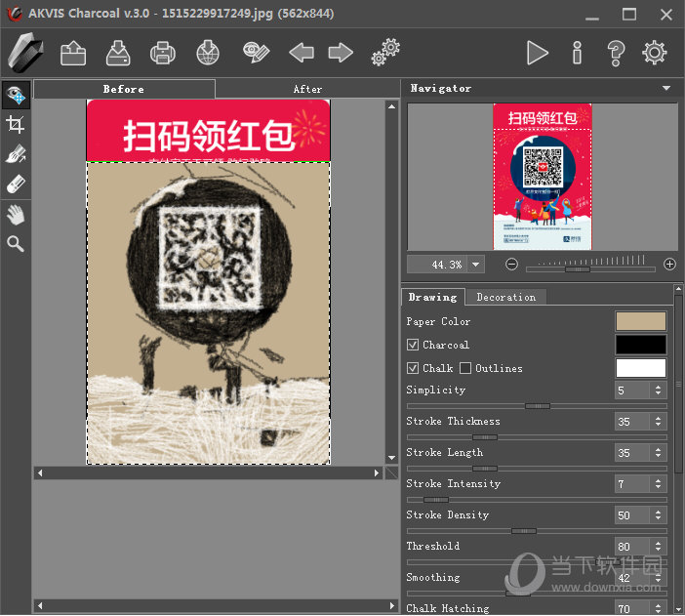The height and width of the screenshot is (616, 685).
Task: Click image horizontal scroll right arrow
Action: [377, 473]
